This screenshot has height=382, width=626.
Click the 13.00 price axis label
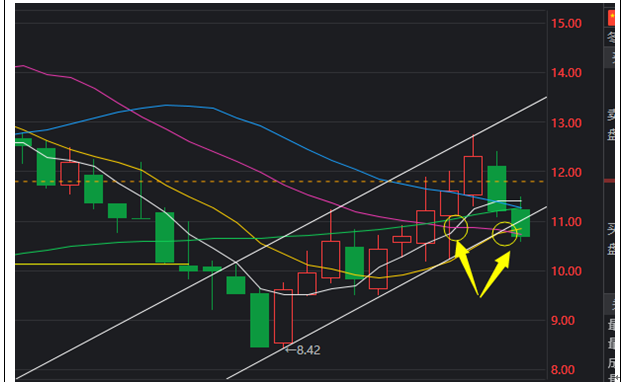(567, 123)
